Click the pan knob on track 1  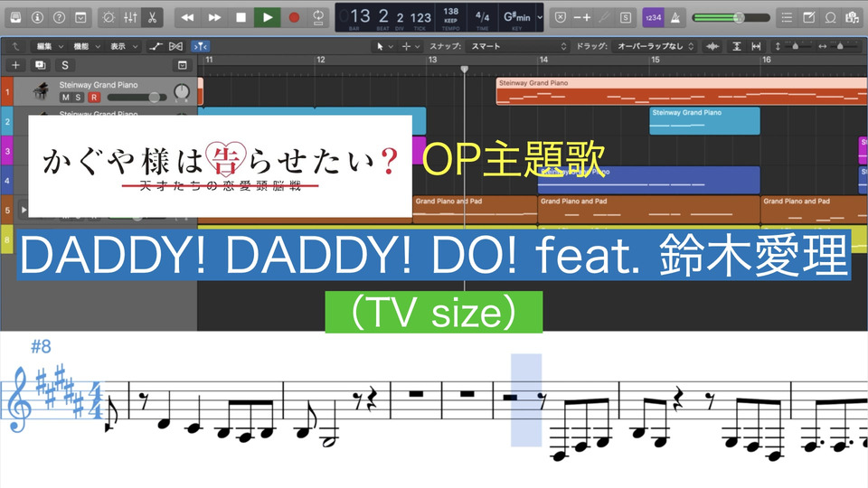[182, 93]
